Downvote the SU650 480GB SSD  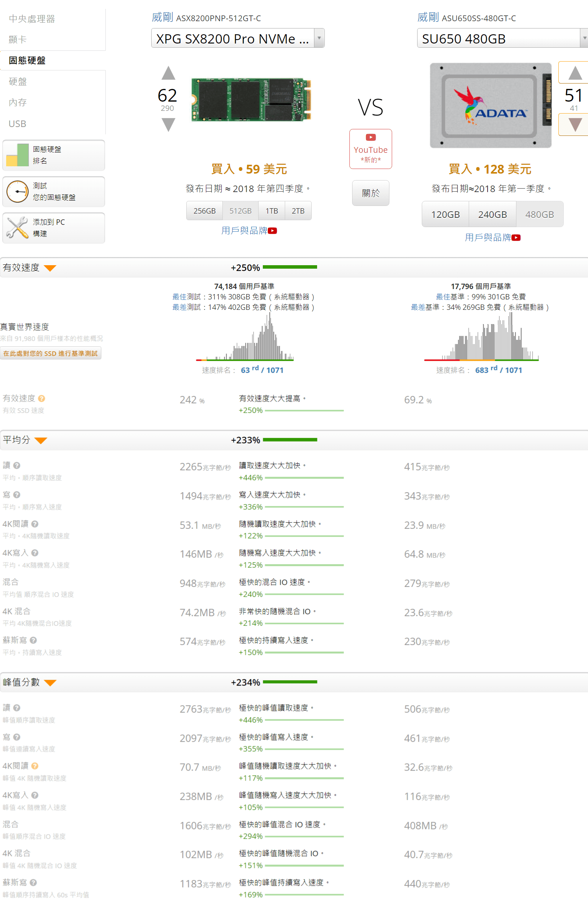coord(575,125)
